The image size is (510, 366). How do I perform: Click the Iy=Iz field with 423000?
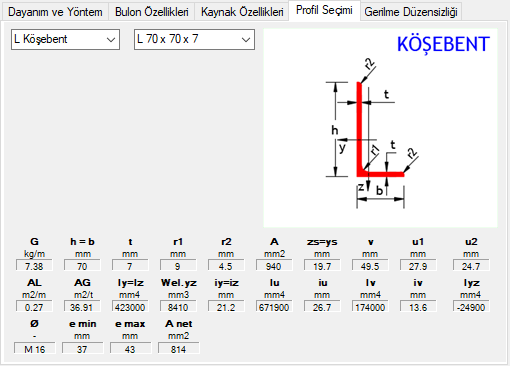130,307
